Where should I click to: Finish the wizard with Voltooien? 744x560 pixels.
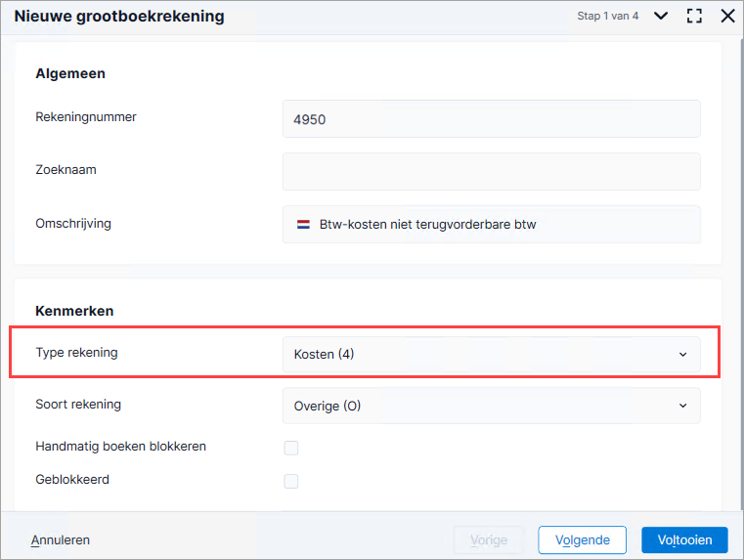684,540
